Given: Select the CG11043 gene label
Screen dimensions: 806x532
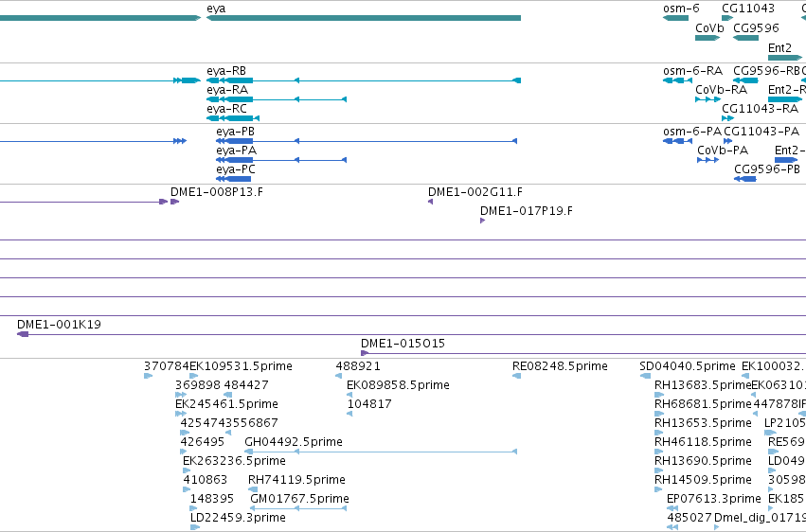Looking at the screenshot, I should tap(748, 9).
